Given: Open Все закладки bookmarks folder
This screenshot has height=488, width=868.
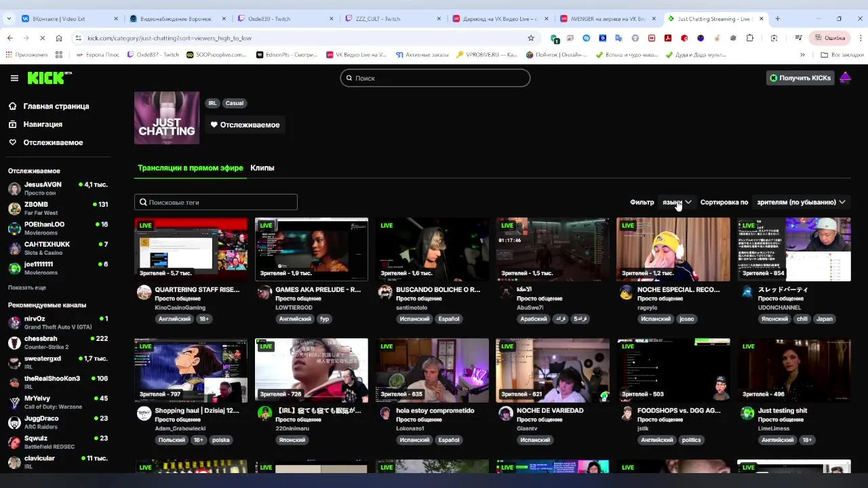Looking at the screenshot, I should [x=842, y=55].
